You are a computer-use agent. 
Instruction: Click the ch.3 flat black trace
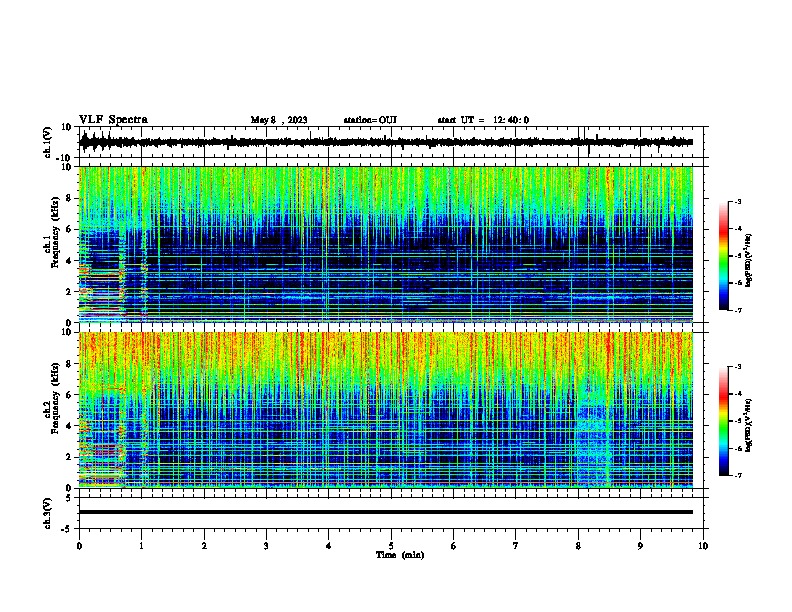tap(386, 512)
